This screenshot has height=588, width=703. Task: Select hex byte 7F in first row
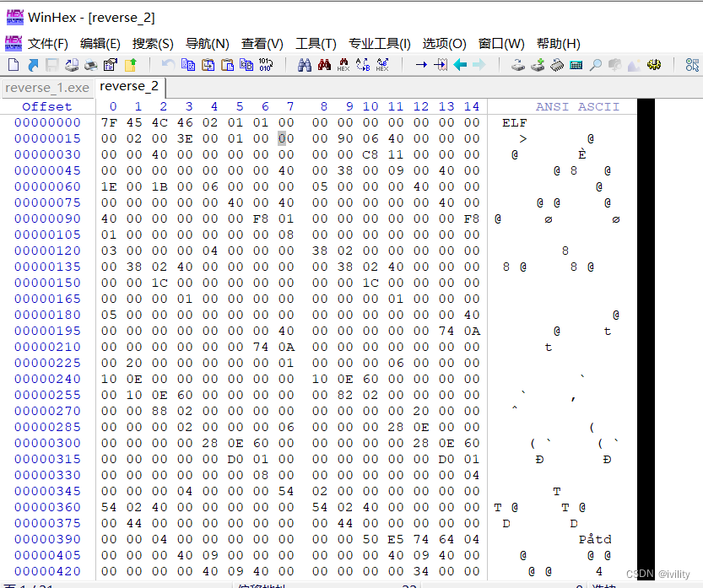coord(109,122)
